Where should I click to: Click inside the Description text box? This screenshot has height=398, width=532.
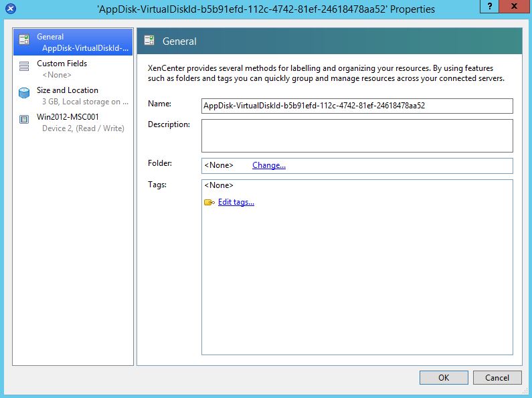tap(357, 136)
